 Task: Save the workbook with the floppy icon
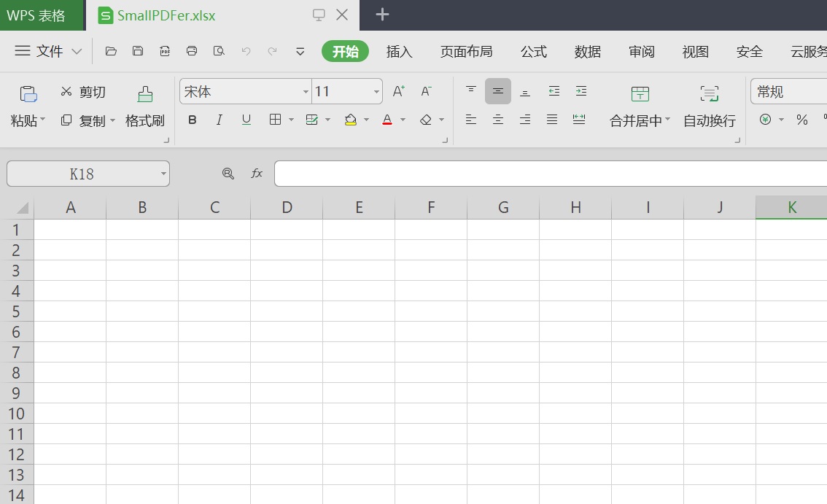tap(138, 51)
